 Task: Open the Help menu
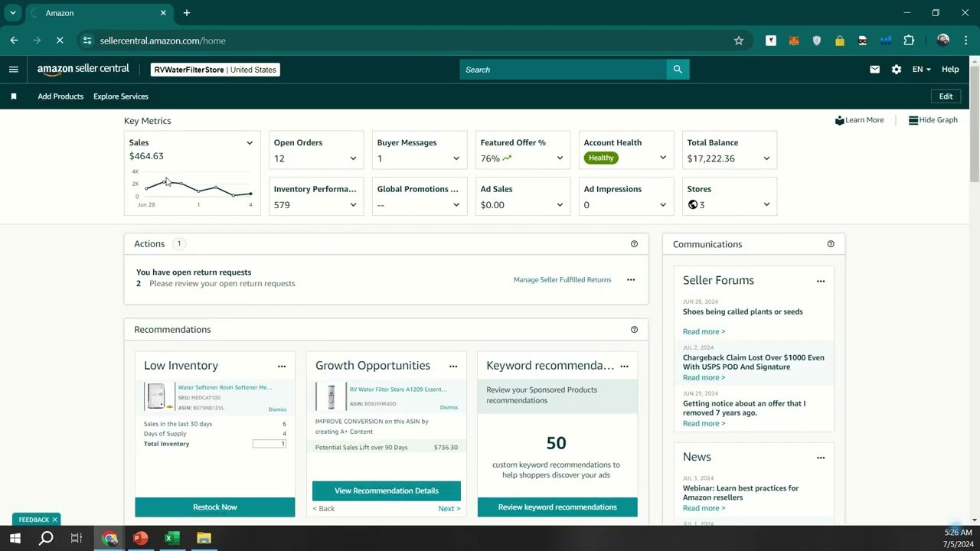[x=950, y=70]
